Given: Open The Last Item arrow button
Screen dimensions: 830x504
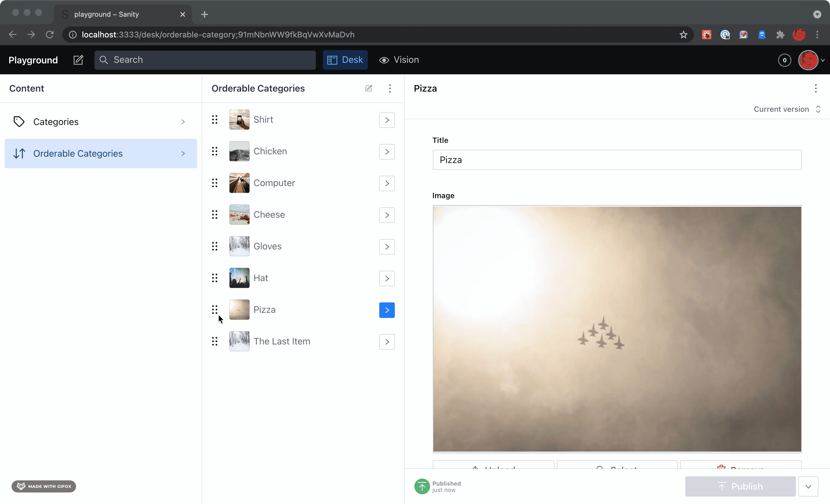Looking at the screenshot, I should (387, 342).
